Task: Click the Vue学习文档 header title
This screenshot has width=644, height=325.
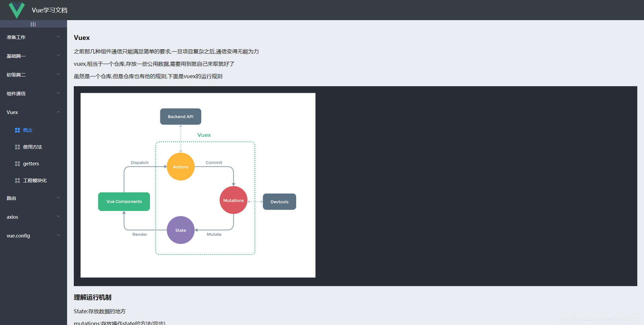Action: tap(50, 10)
